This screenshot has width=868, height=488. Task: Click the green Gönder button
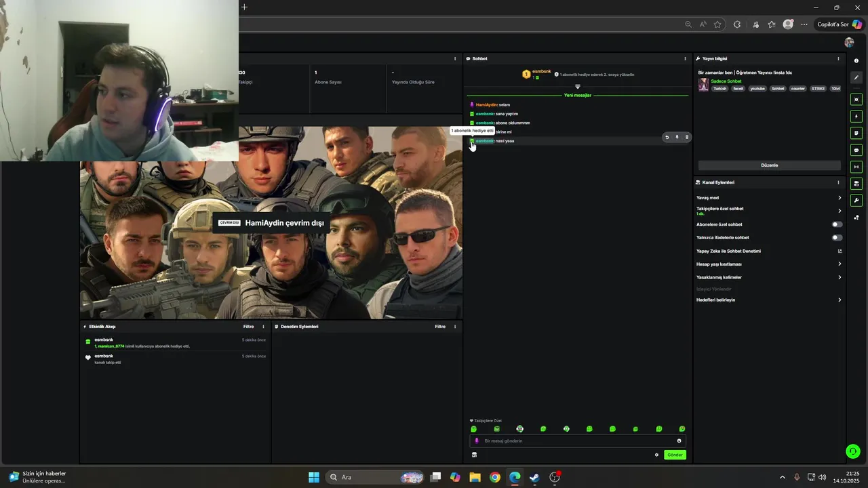[675, 455]
